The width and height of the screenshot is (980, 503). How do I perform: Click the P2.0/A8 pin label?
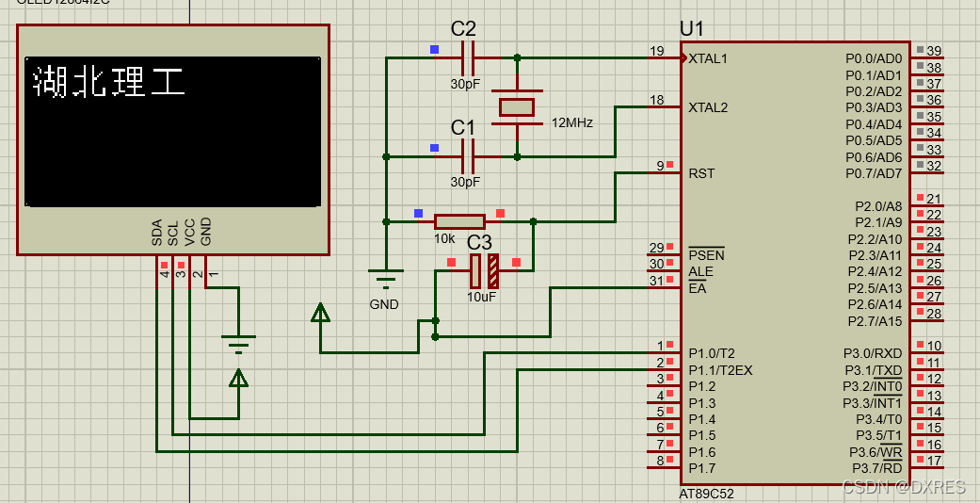[x=878, y=206]
